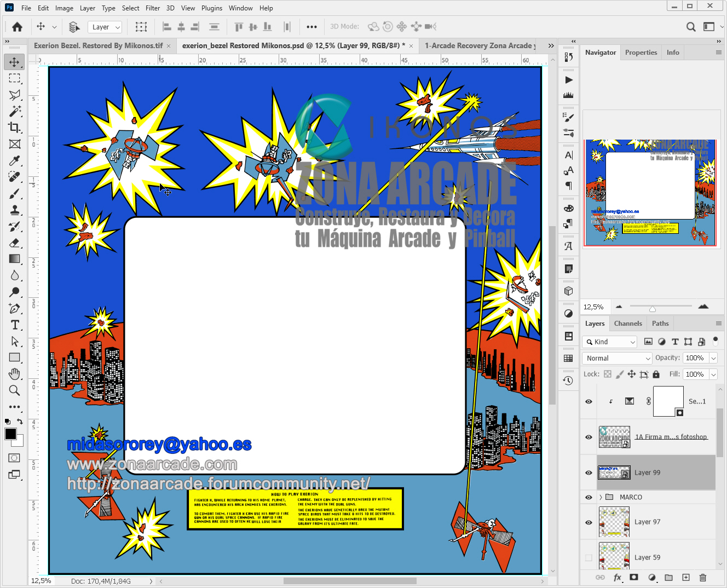Open the Opacity value dropdown
727x588 pixels.
point(713,358)
